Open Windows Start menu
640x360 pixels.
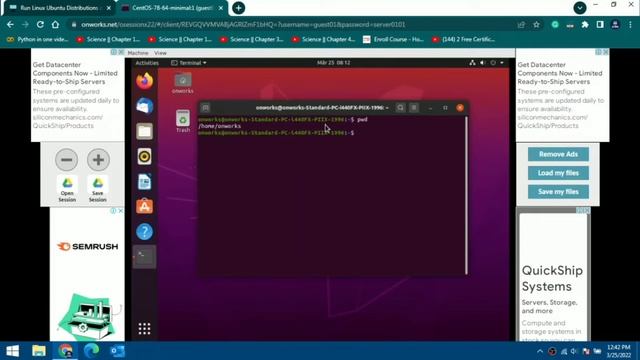pyautogui.click(x=12, y=351)
